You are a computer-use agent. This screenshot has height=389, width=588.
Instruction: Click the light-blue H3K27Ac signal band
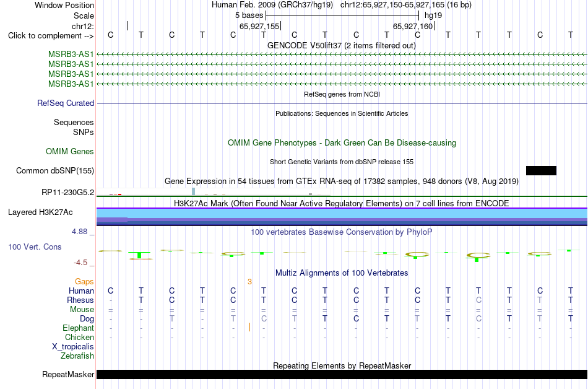(342, 214)
